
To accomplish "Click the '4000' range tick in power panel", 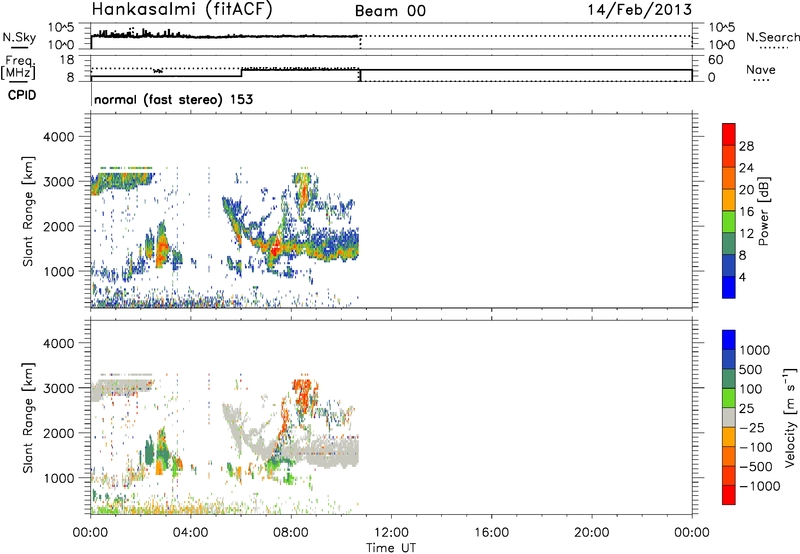I will pyautogui.click(x=58, y=137).
